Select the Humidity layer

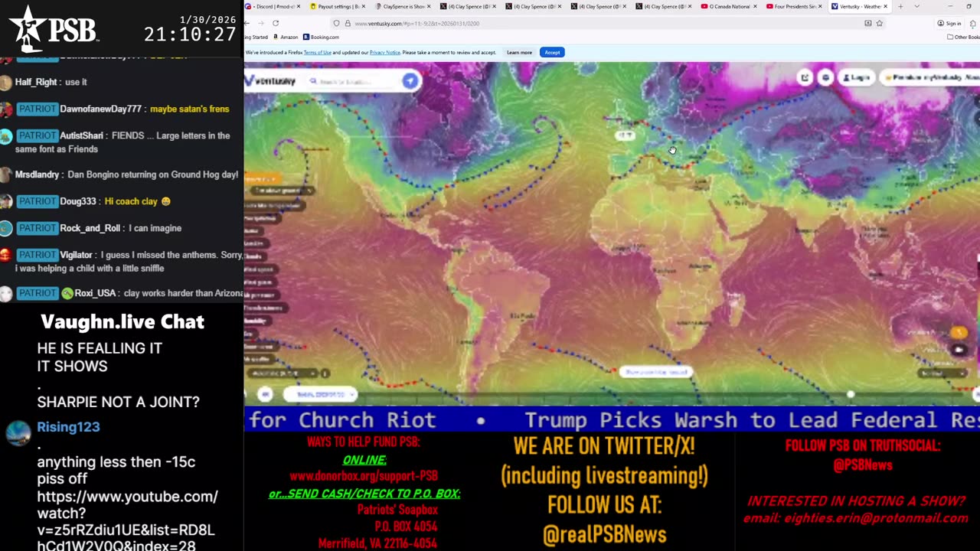point(259,321)
